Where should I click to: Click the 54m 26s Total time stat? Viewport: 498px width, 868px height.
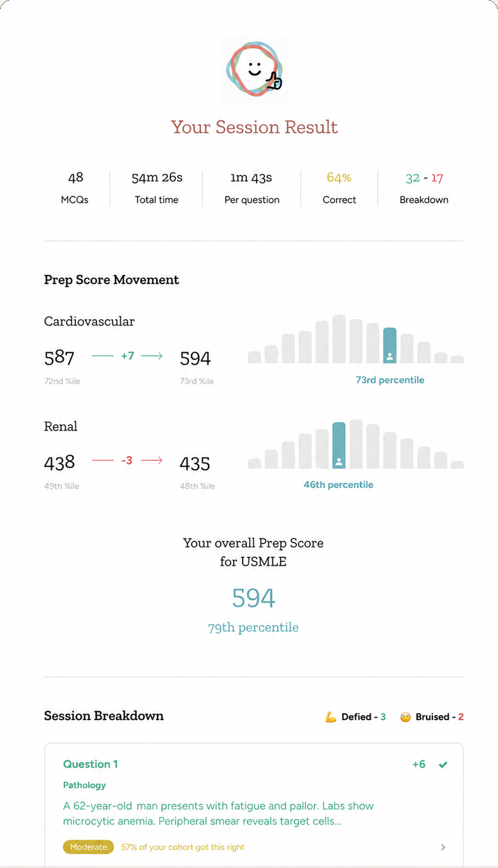(x=157, y=188)
